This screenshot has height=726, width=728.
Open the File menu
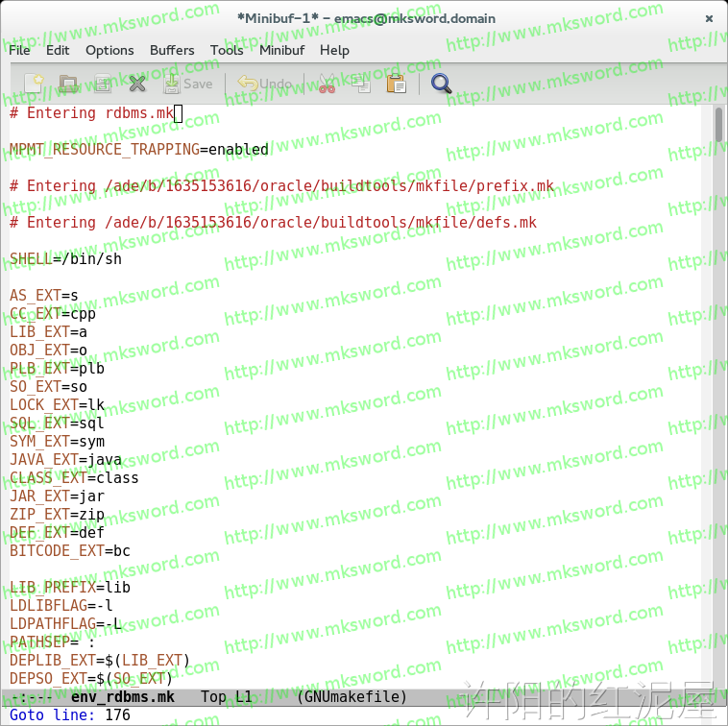pos(19,50)
